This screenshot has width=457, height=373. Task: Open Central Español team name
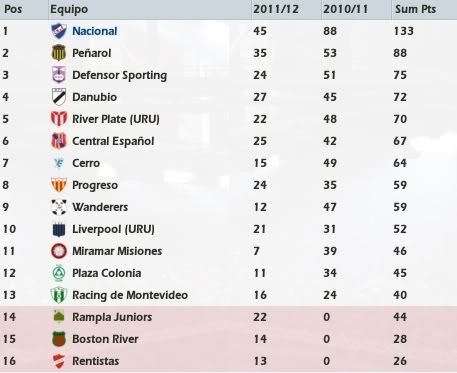tap(113, 141)
